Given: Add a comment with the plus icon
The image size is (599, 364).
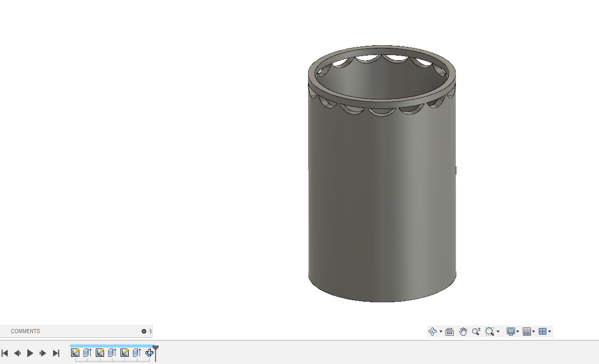Looking at the screenshot, I should pos(144,331).
